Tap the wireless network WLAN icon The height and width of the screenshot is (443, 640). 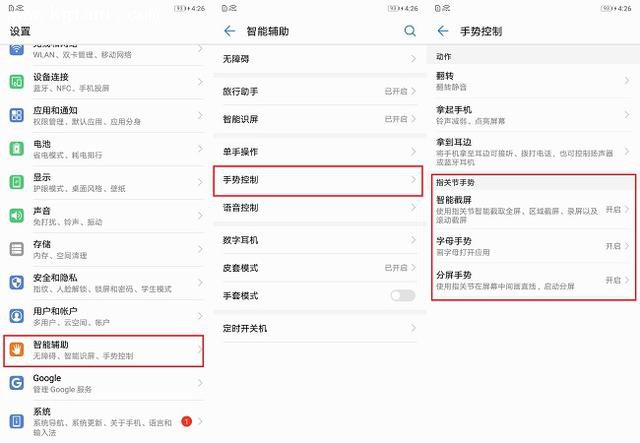(x=16, y=50)
